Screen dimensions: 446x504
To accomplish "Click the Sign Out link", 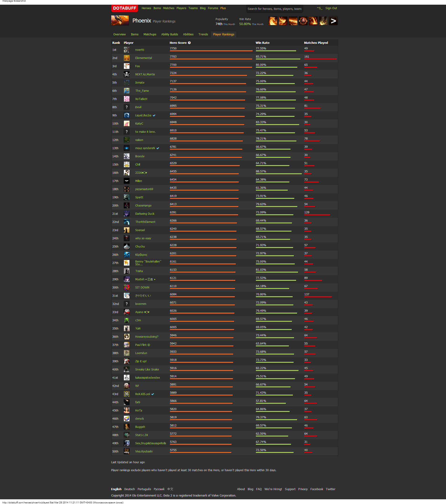I will pyautogui.click(x=331, y=8).
